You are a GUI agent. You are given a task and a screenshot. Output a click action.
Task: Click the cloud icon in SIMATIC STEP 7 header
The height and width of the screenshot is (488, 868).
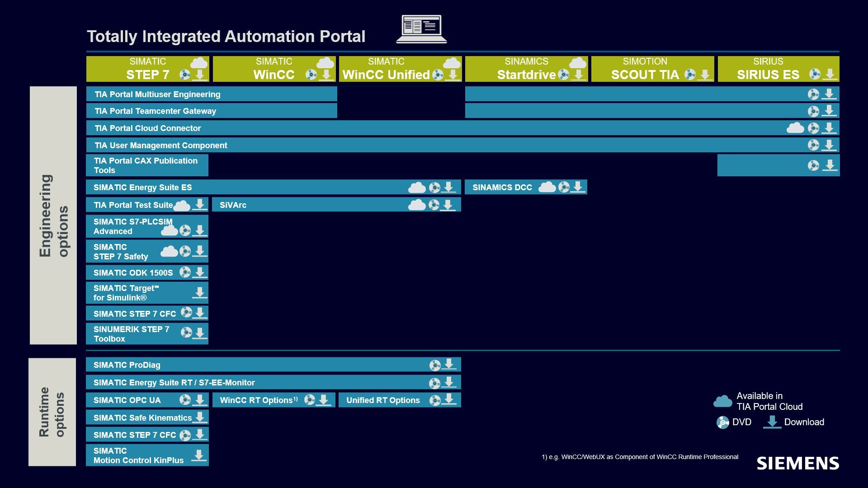tap(199, 63)
